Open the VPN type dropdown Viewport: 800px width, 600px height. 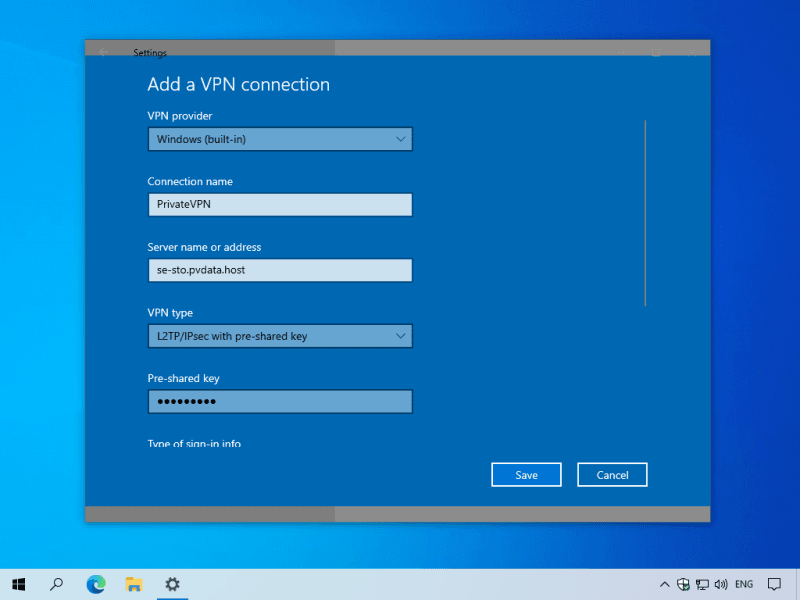tap(280, 336)
